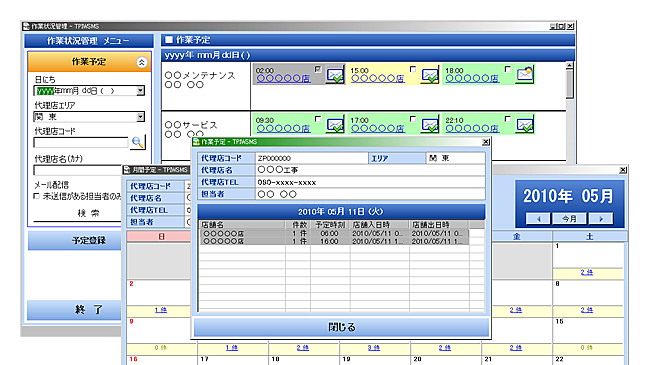The width and height of the screenshot is (650, 365).
Task: Click the 1件 link on day 2
Action: (161, 310)
